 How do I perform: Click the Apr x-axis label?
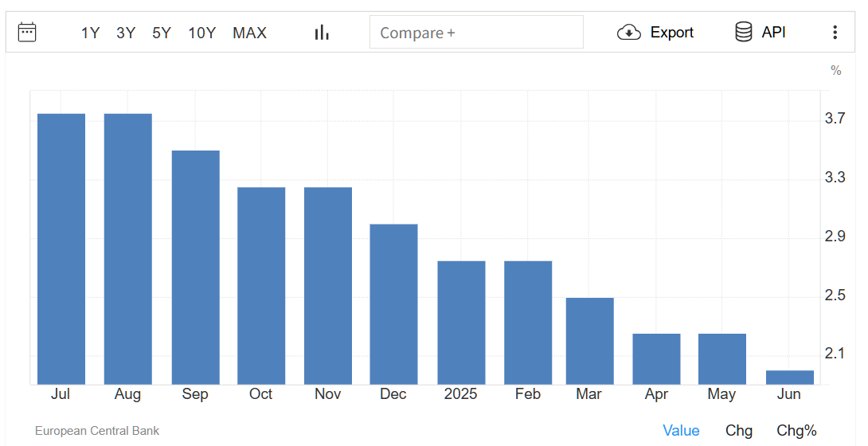pyautogui.click(x=656, y=394)
